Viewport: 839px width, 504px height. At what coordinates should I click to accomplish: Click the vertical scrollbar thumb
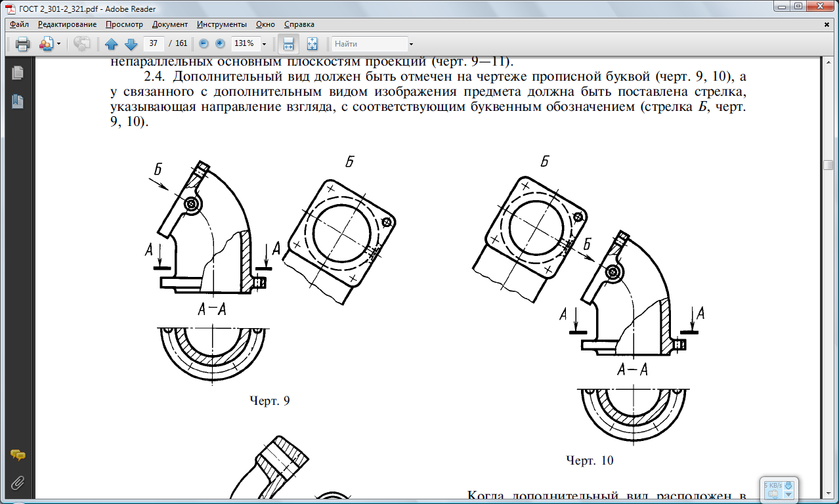coord(828,165)
